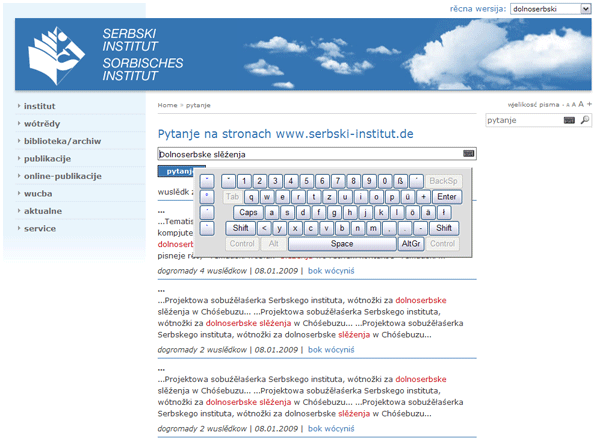This screenshot has height=441, width=600.
Task: Click the ł key on virtual keyboard
Action: 443,212
